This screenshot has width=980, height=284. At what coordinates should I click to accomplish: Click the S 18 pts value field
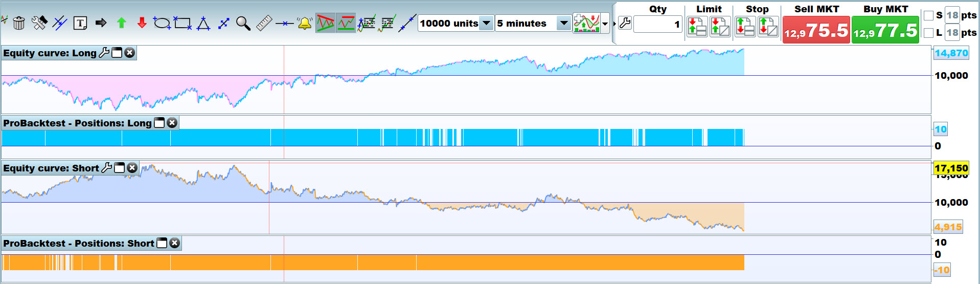[952, 15]
